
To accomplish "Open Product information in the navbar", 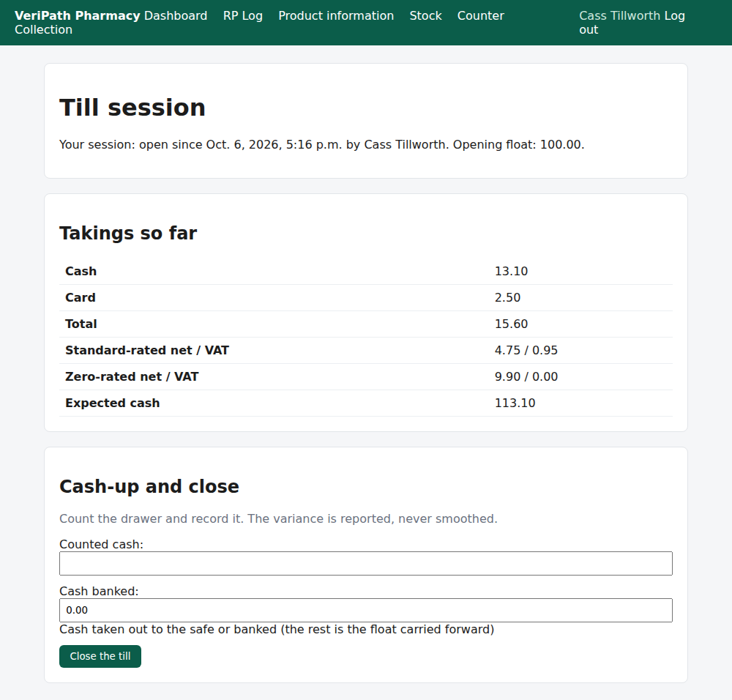I will [336, 15].
